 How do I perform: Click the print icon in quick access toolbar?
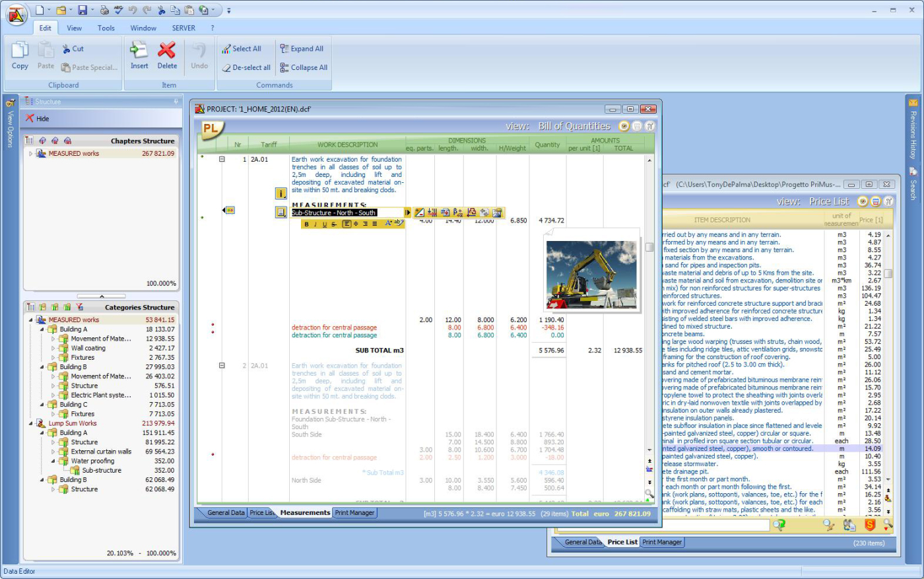(x=104, y=10)
